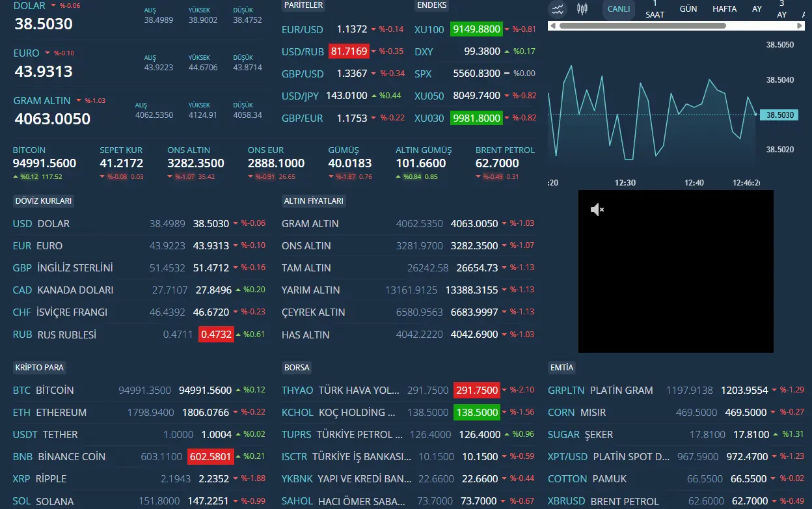Open GRPLTN PLATİN GRAM commodity row
812x509 pixels.
point(676,390)
